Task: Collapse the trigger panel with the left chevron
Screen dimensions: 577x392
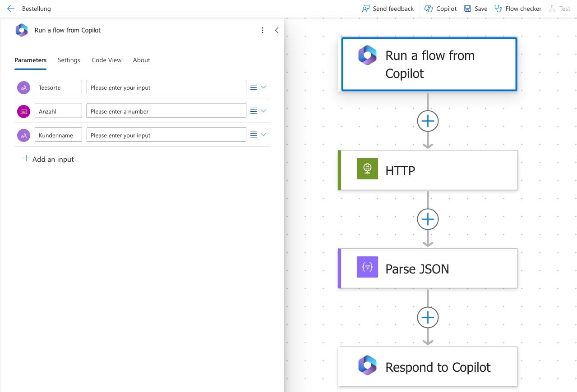Action: click(x=277, y=30)
